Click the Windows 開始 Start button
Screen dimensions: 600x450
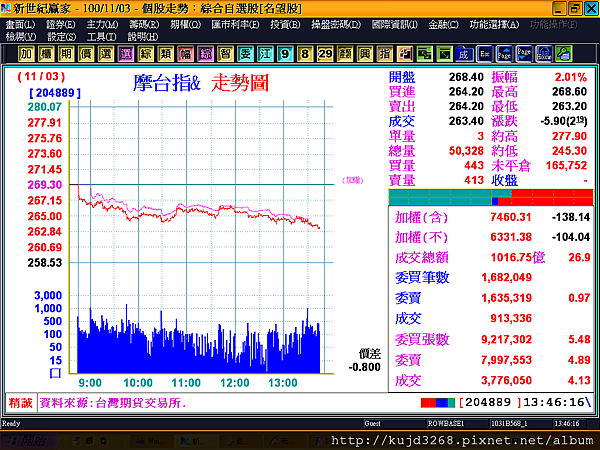pyautogui.click(x=29, y=441)
